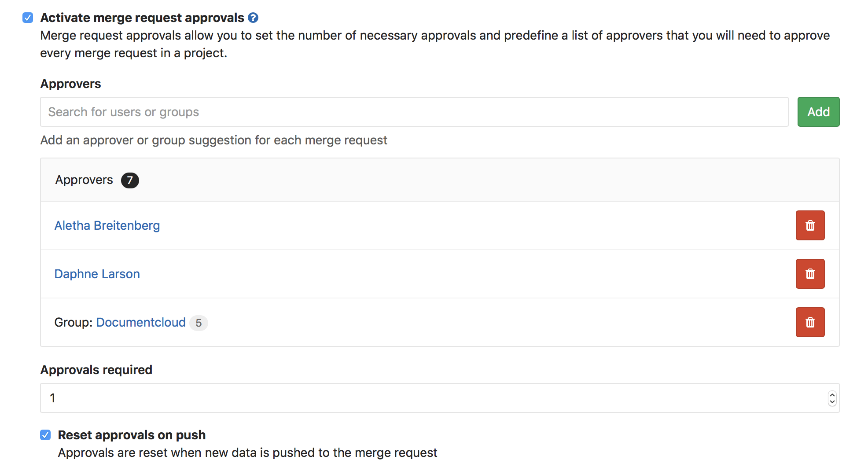Screen dimensions: 868x471
Task: Delete Aletha Breitenberg with the trash icon
Action: 810,225
